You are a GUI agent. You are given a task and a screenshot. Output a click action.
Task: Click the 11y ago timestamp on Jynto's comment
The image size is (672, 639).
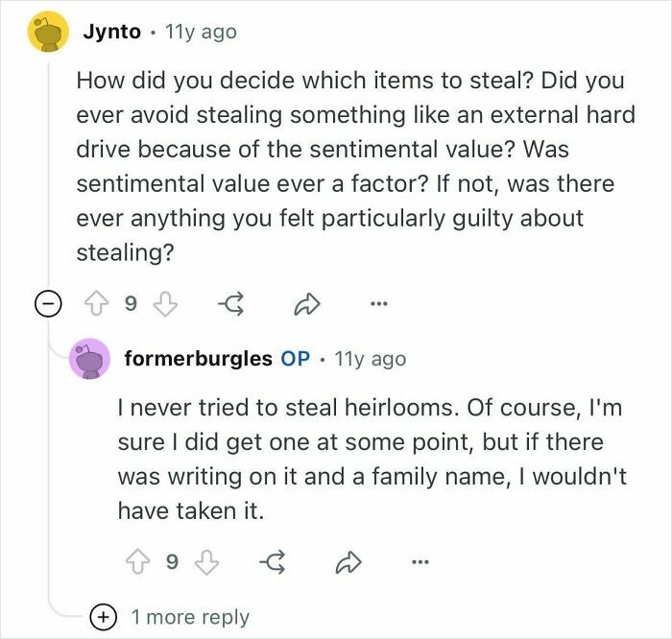click(201, 32)
